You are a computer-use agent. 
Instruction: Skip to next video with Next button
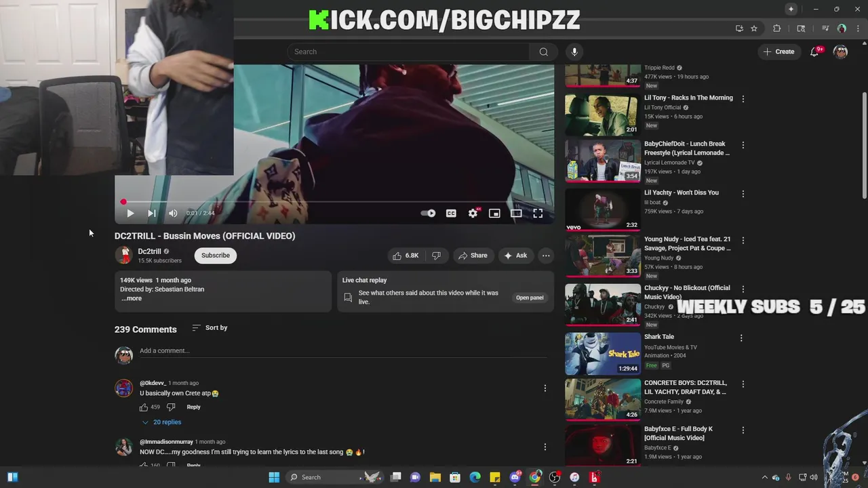[x=152, y=213]
